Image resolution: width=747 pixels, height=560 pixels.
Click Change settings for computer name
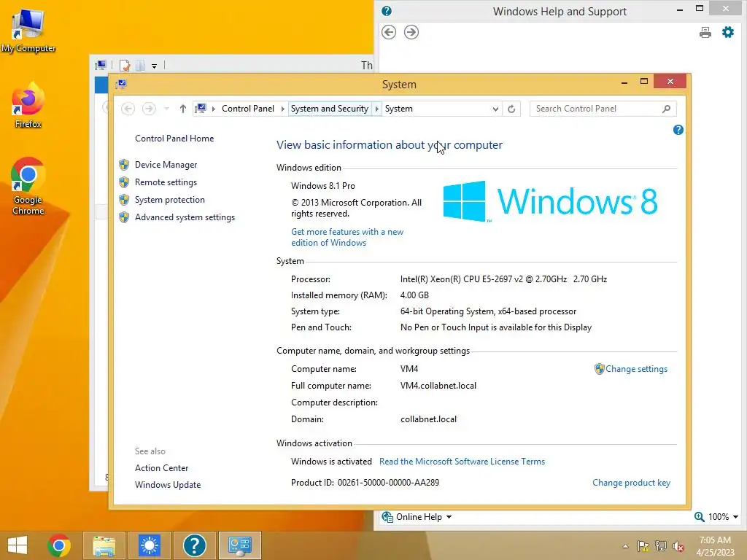click(636, 369)
